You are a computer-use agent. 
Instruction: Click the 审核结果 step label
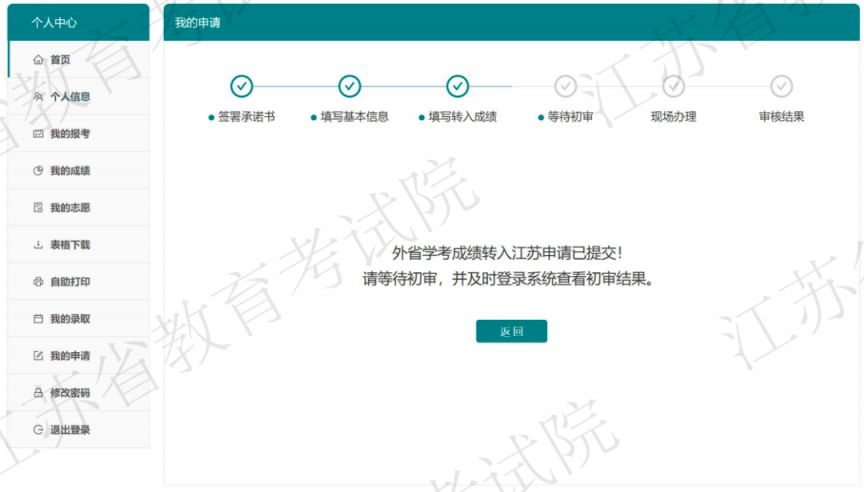tap(781, 116)
